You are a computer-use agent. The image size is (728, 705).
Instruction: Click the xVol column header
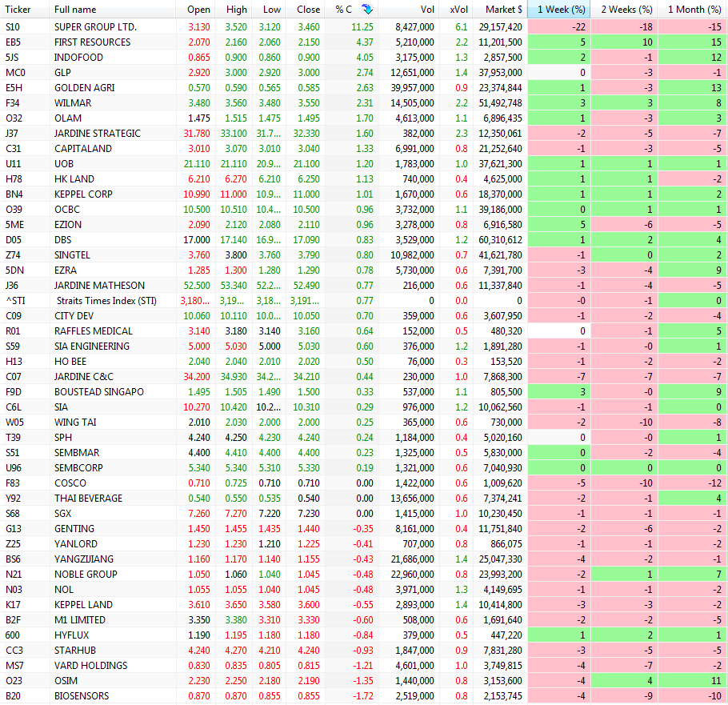(459, 10)
